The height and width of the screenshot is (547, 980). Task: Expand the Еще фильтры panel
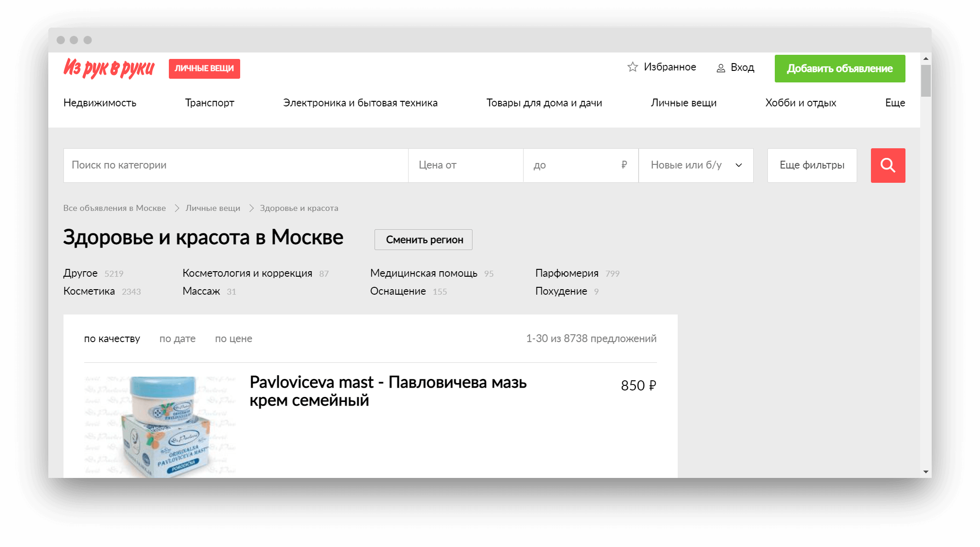812,165
